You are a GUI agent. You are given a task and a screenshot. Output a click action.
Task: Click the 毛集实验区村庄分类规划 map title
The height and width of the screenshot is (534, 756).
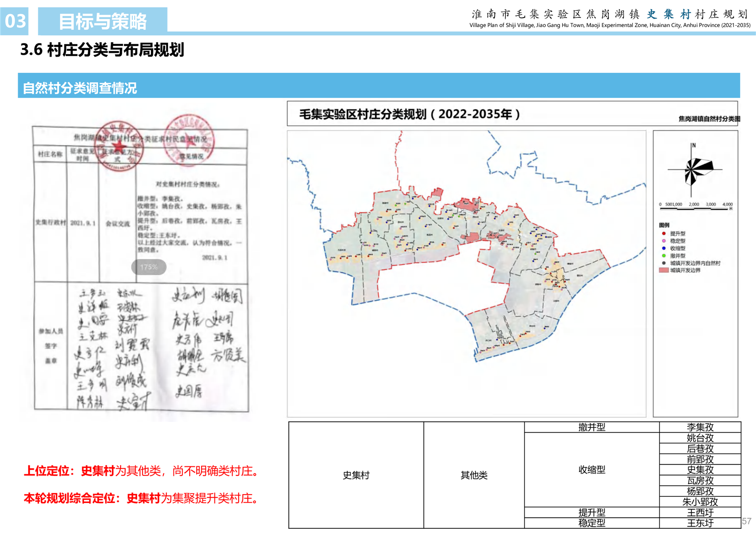[x=409, y=114]
